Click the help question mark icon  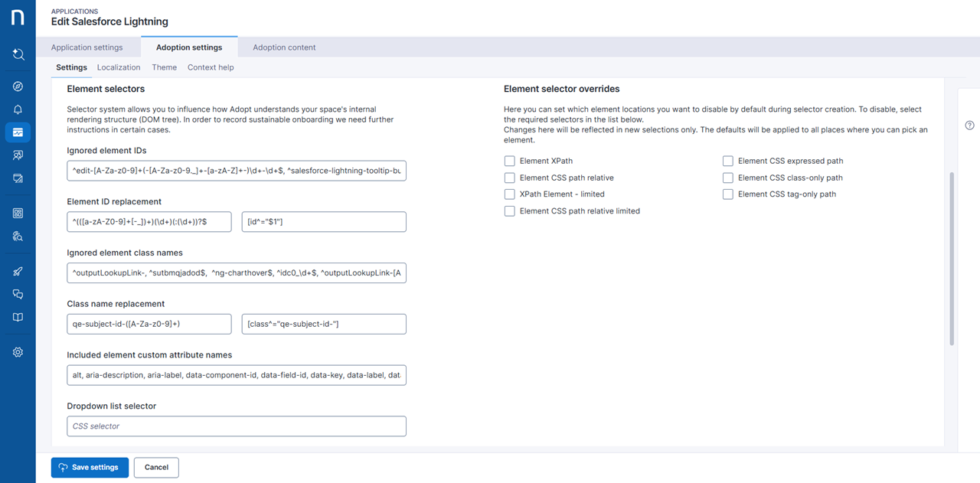(x=969, y=126)
